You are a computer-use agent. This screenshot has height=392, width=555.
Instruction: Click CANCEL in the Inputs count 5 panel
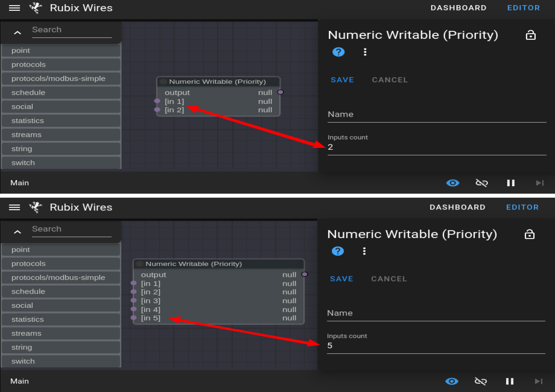click(389, 279)
